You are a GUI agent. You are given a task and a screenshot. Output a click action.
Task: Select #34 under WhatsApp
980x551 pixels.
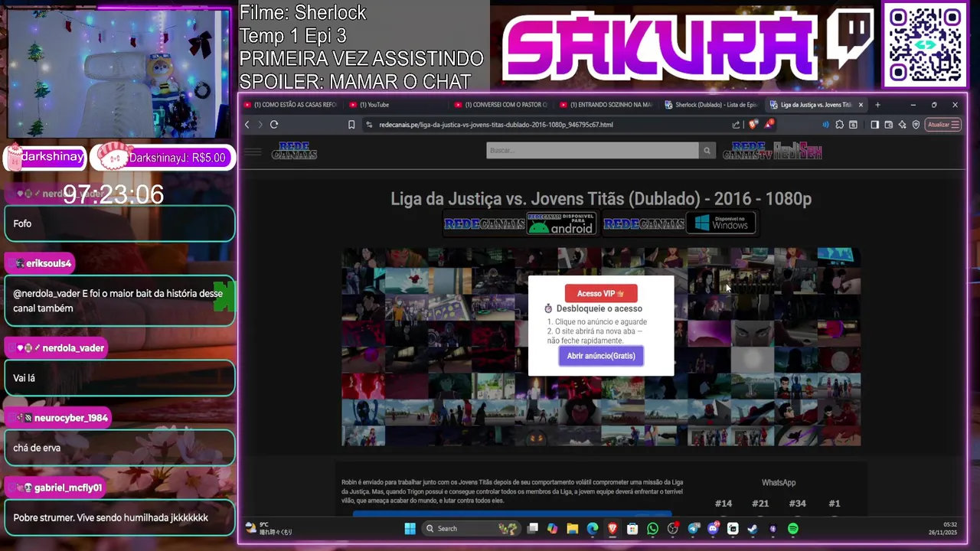797,504
